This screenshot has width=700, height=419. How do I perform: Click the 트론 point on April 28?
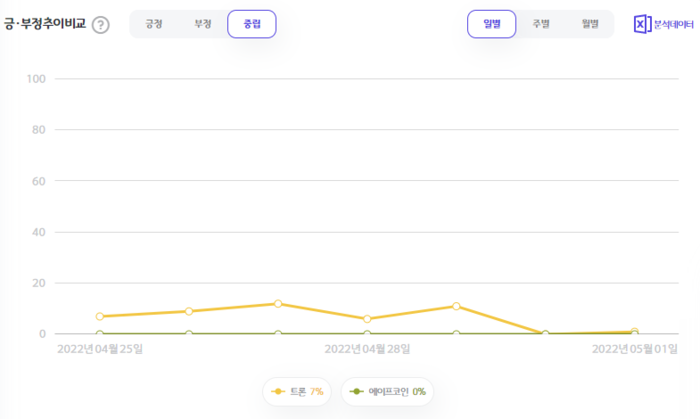pyautogui.click(x=367, y=319)
